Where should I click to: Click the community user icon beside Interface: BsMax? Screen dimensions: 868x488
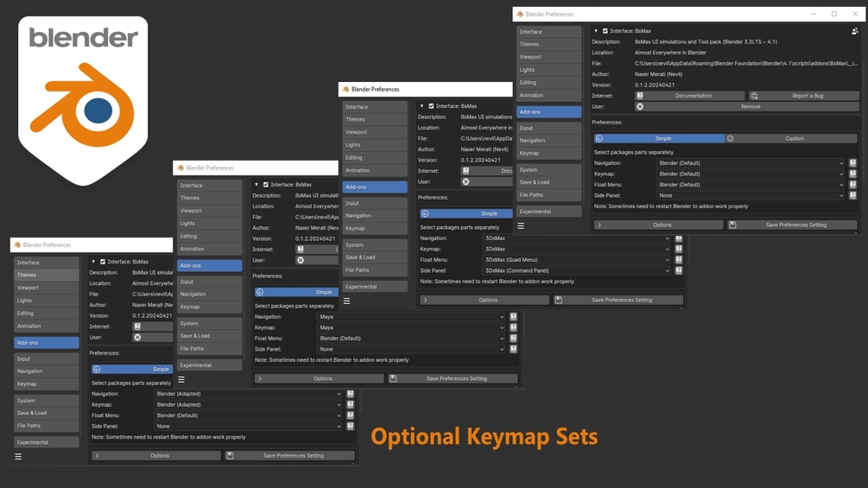[x=855, y=31]
